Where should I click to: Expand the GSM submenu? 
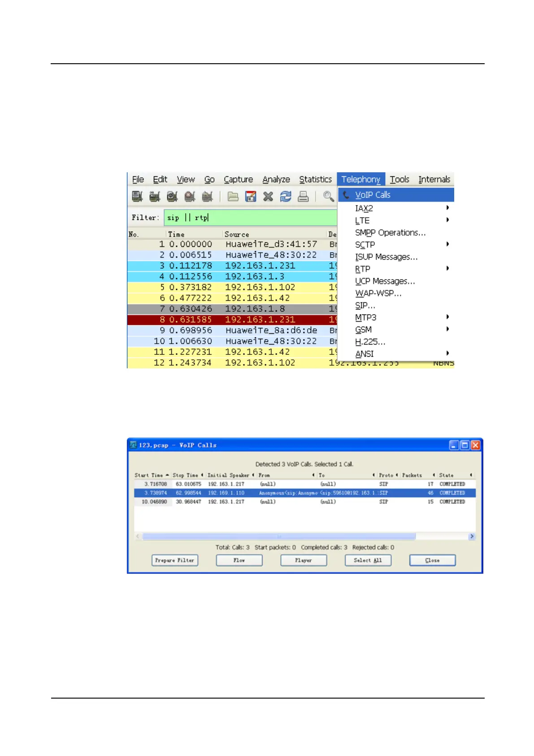point(396,329)
